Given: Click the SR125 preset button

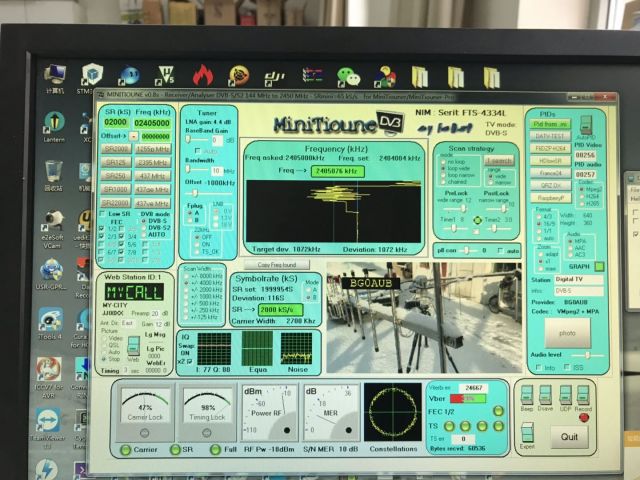Looking at the screenshot, I should click(x=116, y=162).
